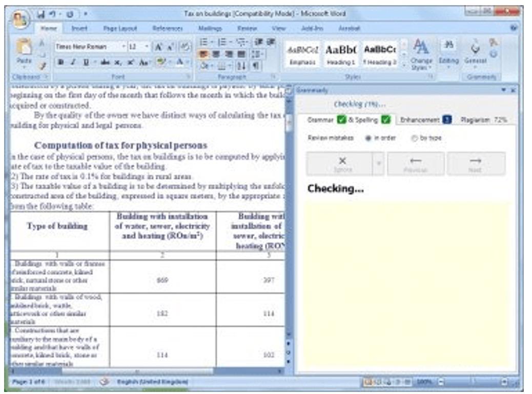Viewport: 532px width, 394px height.
Task: Save the document from Quick Access toolbar
Action: 41,14
